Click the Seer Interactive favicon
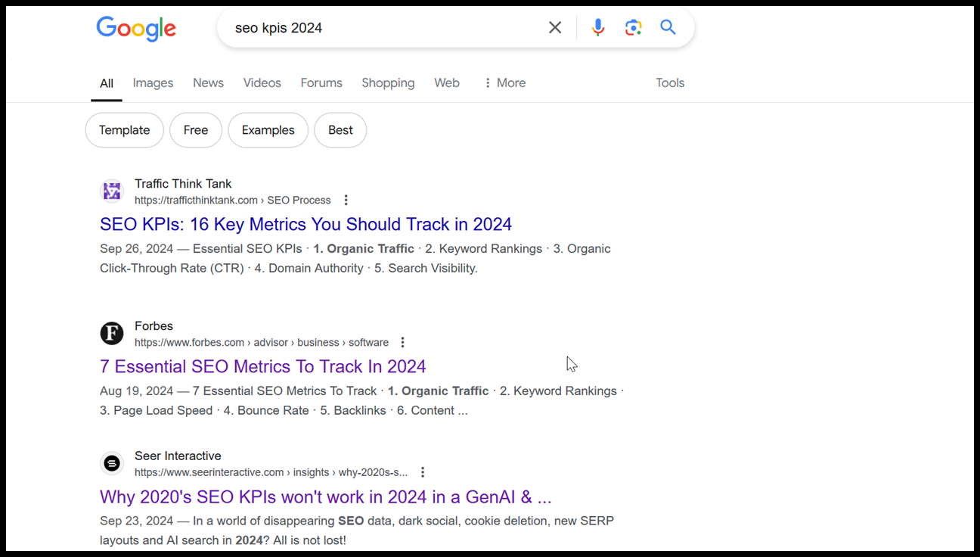Screen dimensions: 980x557 point(112,463)
